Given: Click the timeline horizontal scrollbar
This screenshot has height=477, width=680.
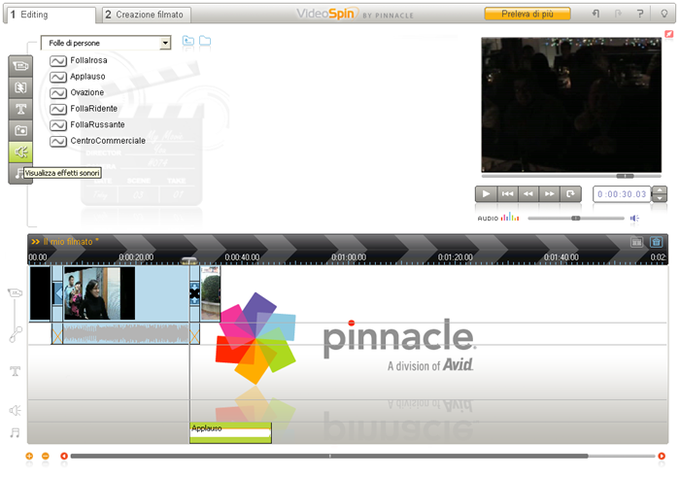Looking at the screenshot, I should point(329,456).
